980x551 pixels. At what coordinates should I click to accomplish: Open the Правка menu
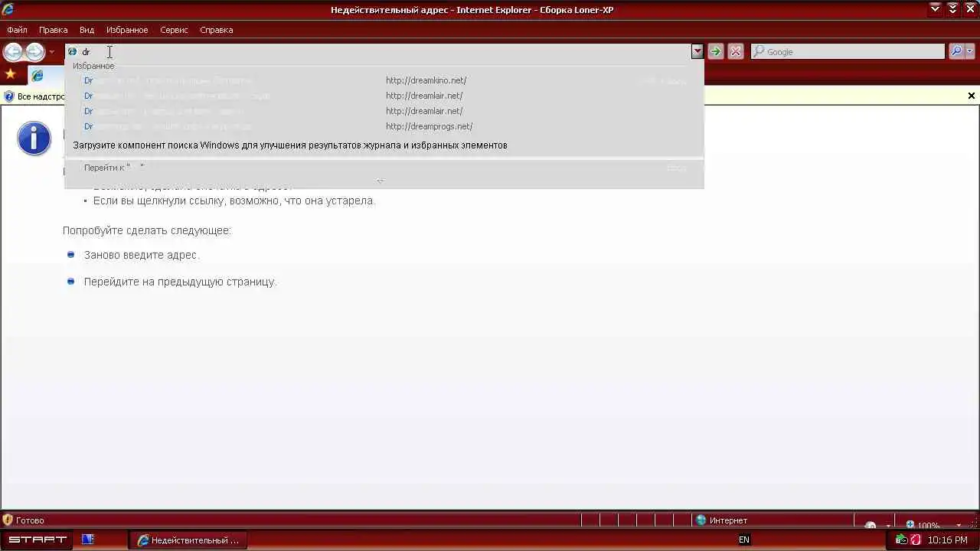coord(54,30)
